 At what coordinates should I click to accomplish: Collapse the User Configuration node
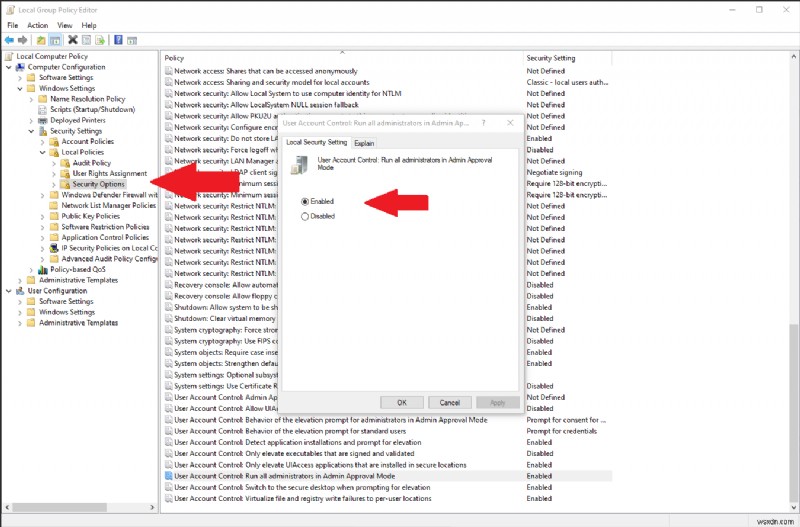click(x=9, y=291)
